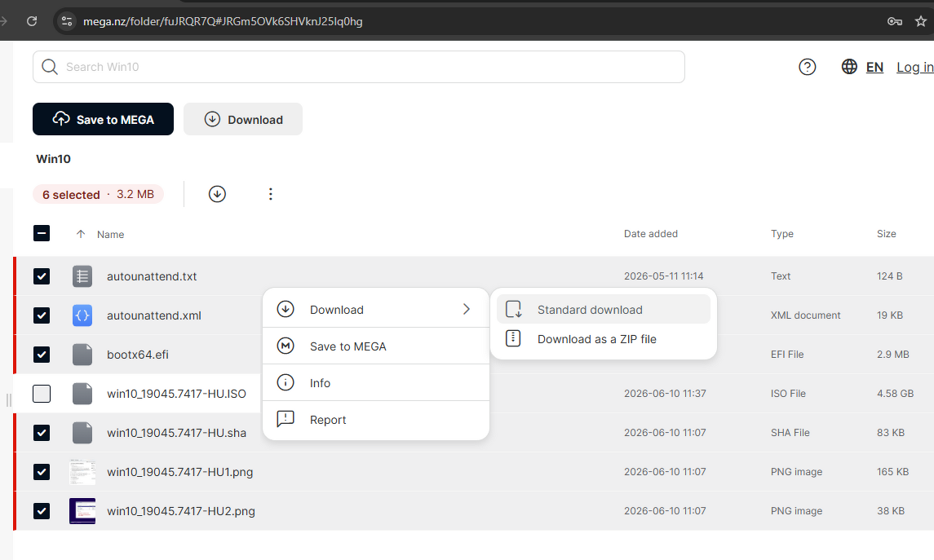Screen dimensions: 934x560
Task: Click file name autounattend.txt
Action: [152, 276]
